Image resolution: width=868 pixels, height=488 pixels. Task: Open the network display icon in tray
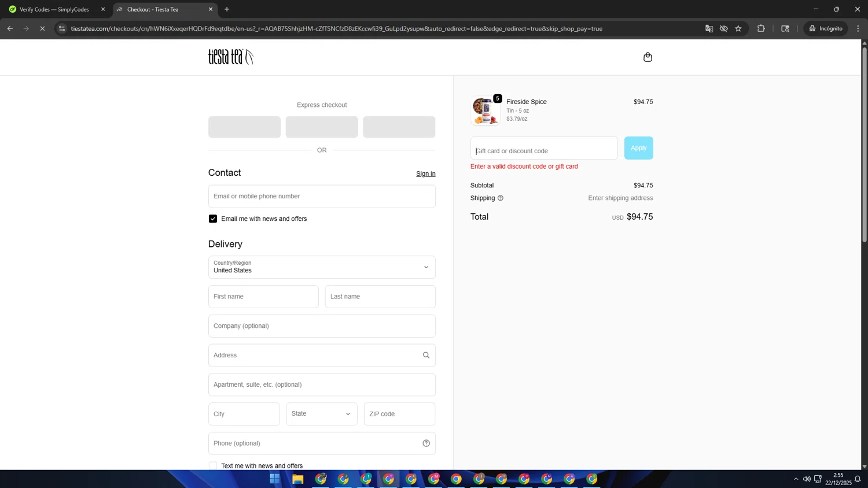pyautogui.click(x=818, y=479)
